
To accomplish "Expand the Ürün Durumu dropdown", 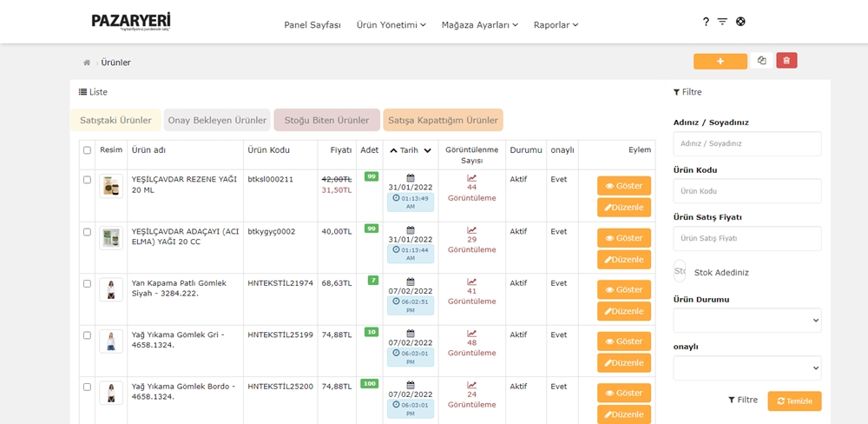I will (746, 321).
